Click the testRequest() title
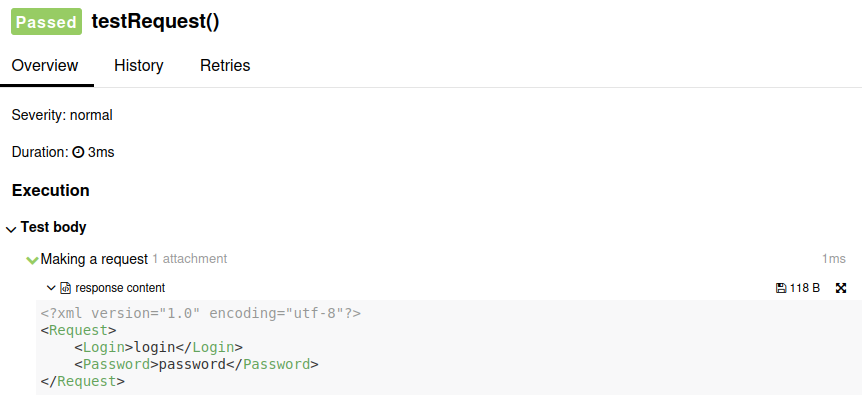Image resolution: width=862 pixels, height=400 pixels. point(155,22)
